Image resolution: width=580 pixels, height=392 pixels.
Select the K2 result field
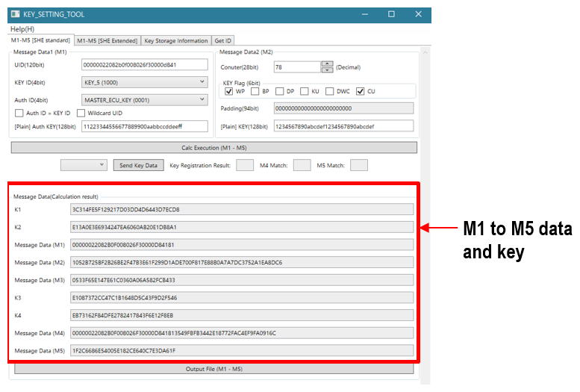(x=242, y=227)
